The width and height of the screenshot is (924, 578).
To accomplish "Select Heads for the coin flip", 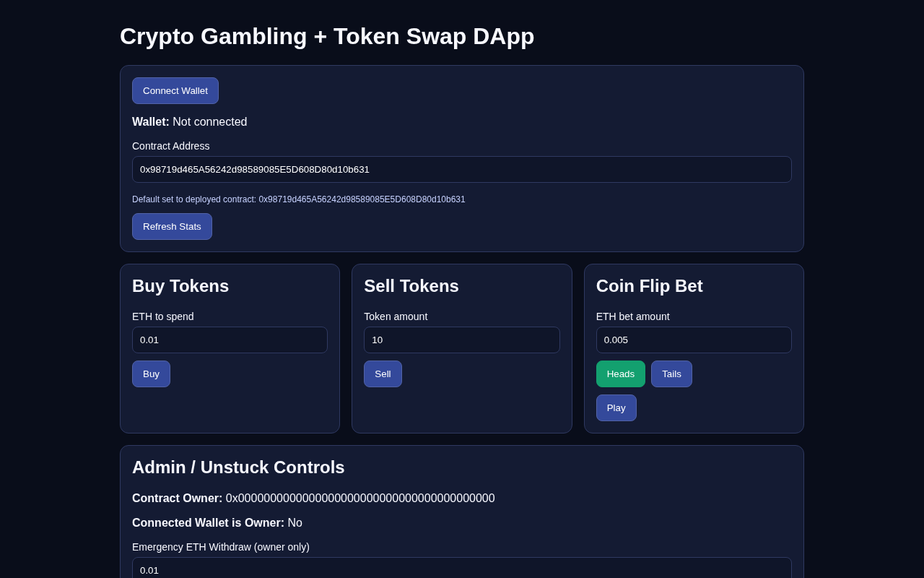I will 620,374.
